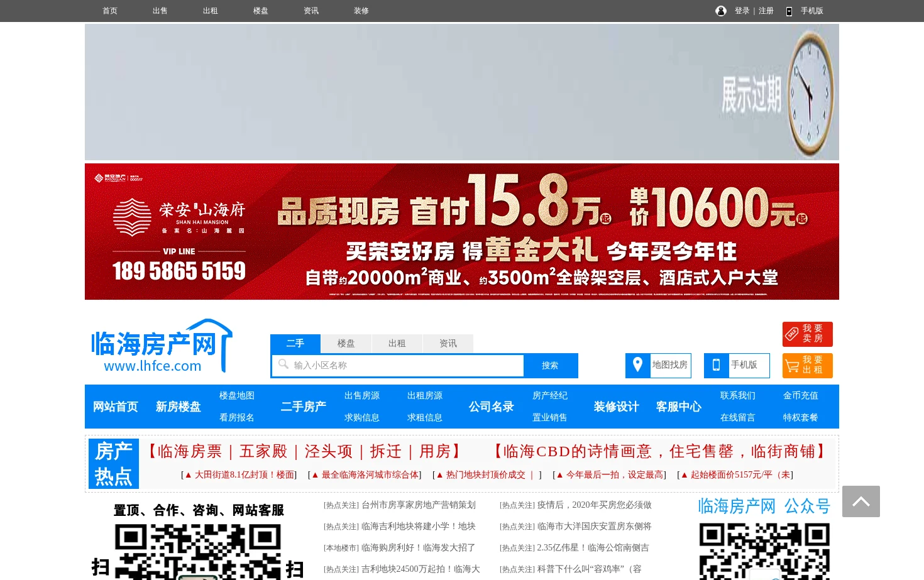Open 今年最后一拍，设定最高 link

tap(609, 474)
